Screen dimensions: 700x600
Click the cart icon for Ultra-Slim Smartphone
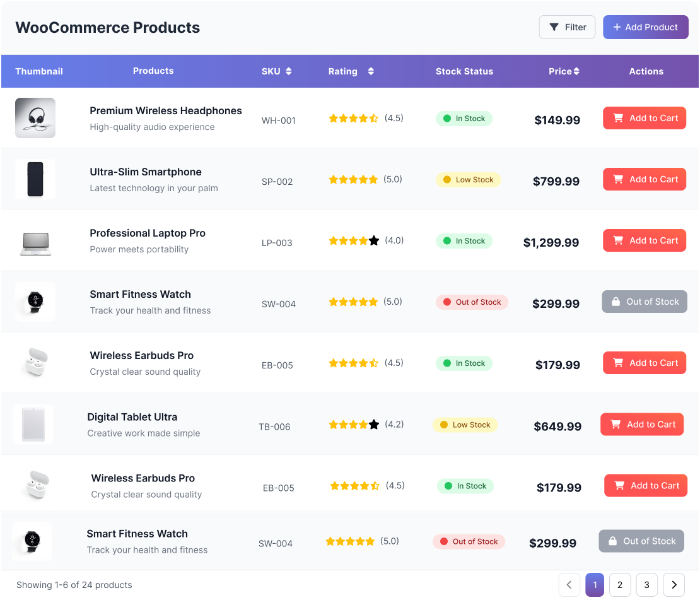click(617, 179)
